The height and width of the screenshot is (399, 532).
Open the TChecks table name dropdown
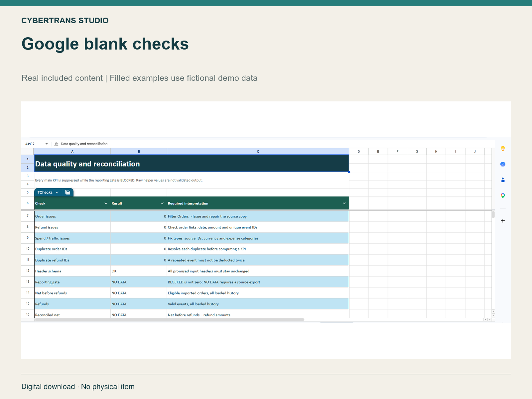57,193
